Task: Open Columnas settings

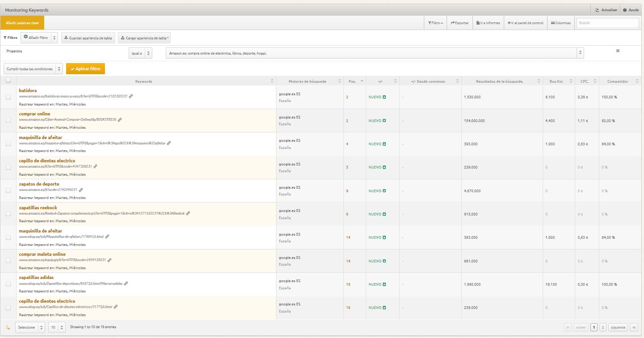Action: tap(560, 23)
